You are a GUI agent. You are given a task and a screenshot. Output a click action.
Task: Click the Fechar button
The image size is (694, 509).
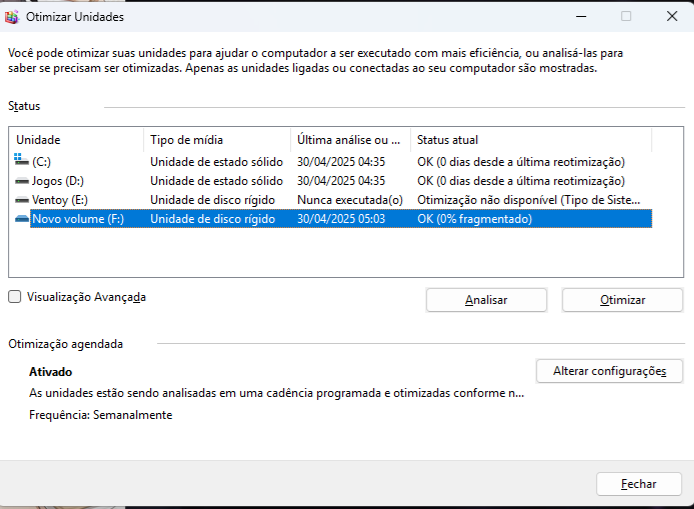click(639, 484)
